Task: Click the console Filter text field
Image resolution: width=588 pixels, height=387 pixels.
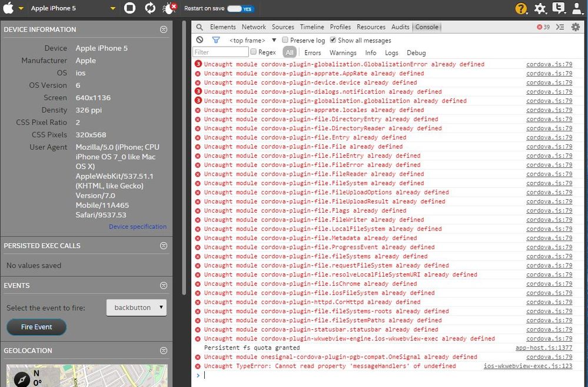Action: 220,52
